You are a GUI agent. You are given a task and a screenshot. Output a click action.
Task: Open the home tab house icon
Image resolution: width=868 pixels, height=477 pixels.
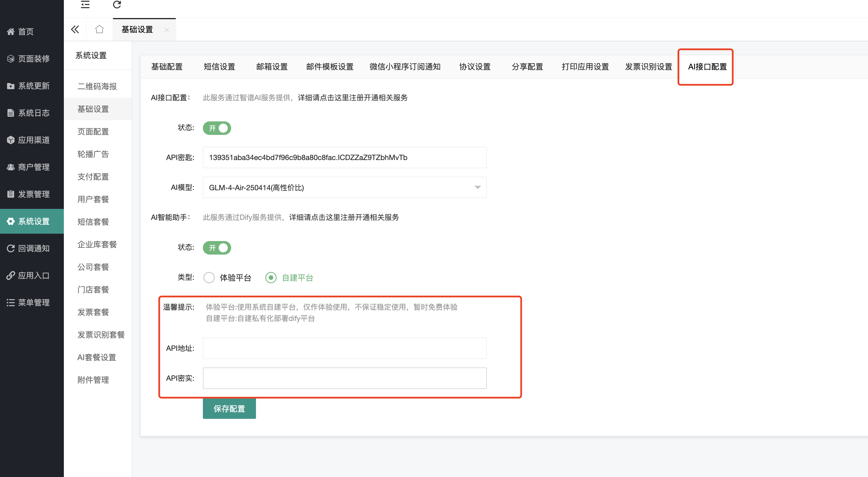tap(99, 30)
